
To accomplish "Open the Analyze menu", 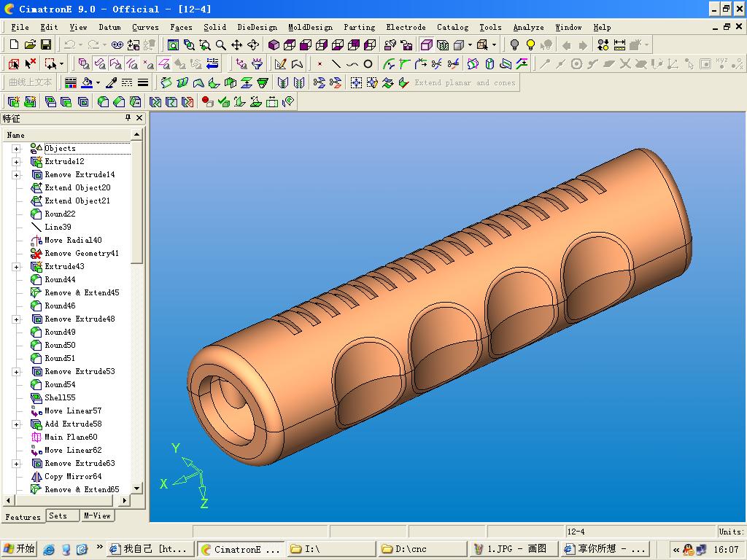I will (528, 27).
